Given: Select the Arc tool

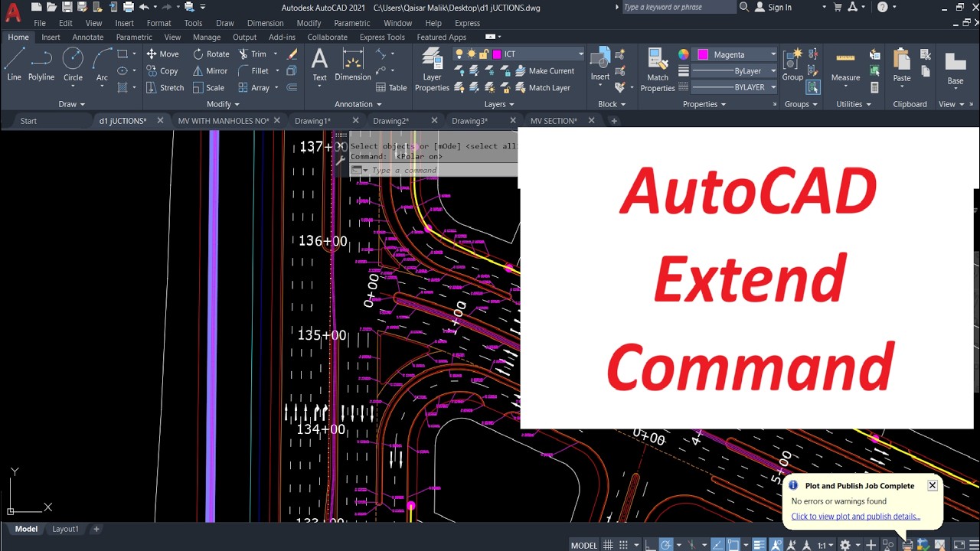Looking at the screenshot, I should pyautogui.click(x=102, y=64).
